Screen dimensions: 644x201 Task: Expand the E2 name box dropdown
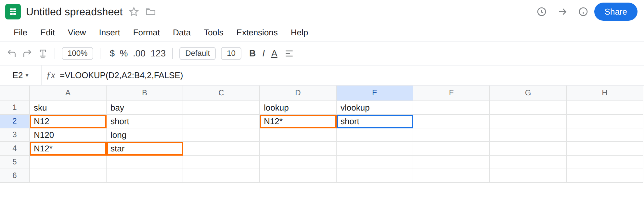tap(27, 76)
